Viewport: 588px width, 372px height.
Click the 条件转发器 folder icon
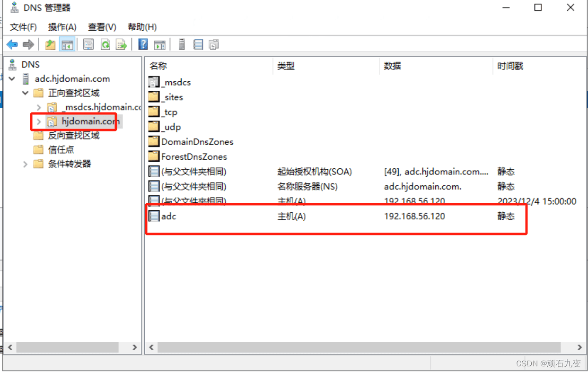39,164
